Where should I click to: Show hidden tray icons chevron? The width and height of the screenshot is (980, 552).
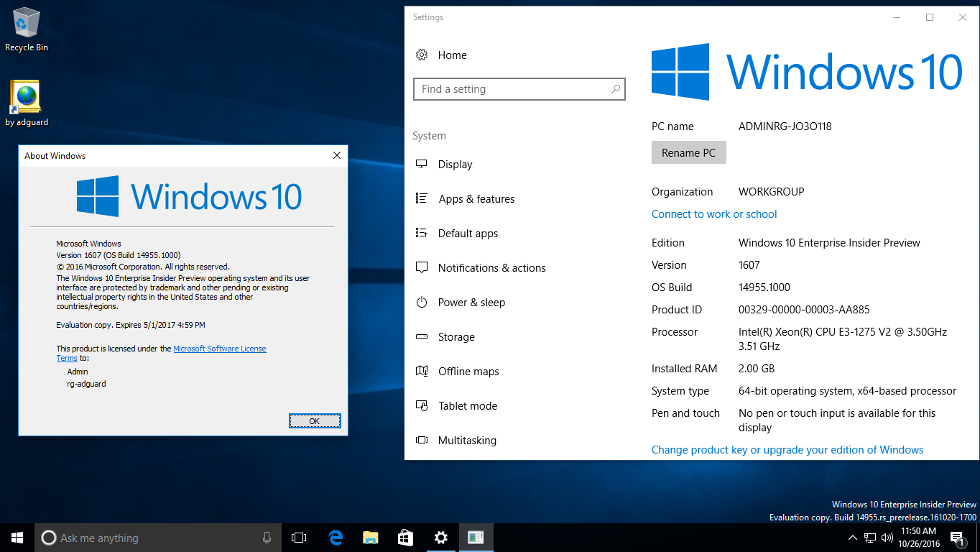click(x=853, y=538)
